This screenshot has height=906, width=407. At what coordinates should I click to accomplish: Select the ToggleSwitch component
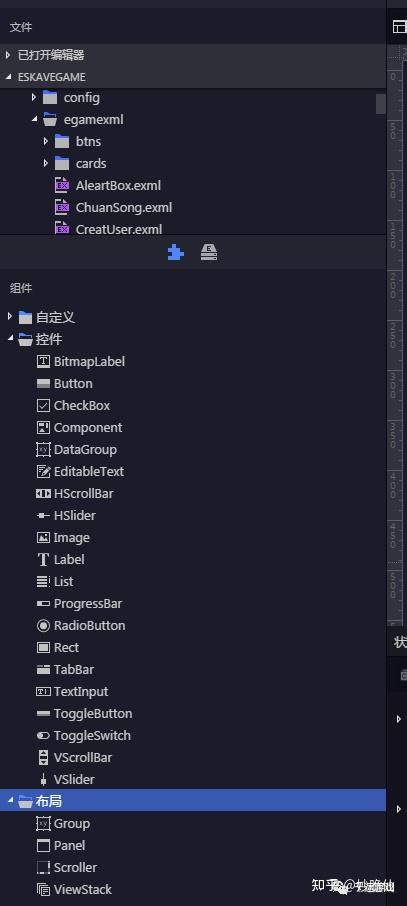pyautogui.click(x=84, y=736)
